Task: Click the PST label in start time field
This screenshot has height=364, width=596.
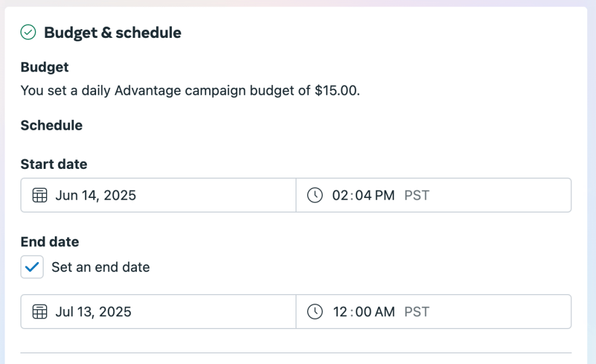Action: (x=417, y=195)
